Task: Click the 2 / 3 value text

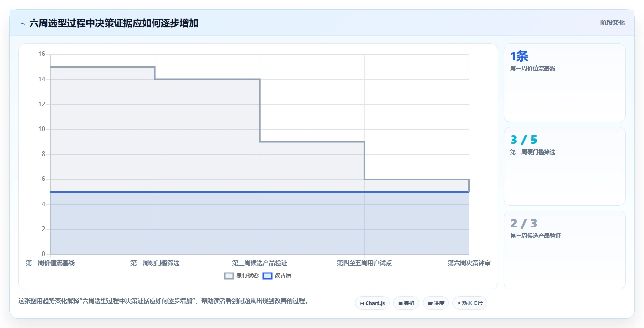Action: click(x=523, y=223)
